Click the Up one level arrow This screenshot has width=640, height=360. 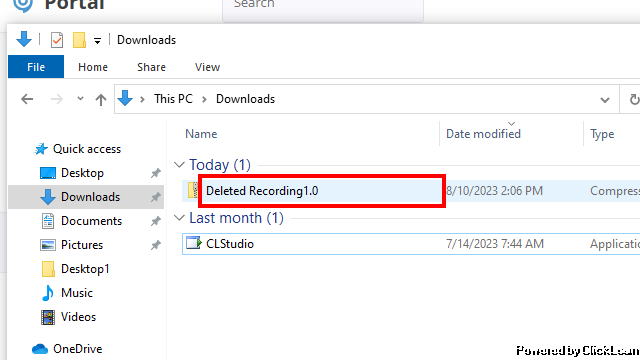(x=101, y=99)
